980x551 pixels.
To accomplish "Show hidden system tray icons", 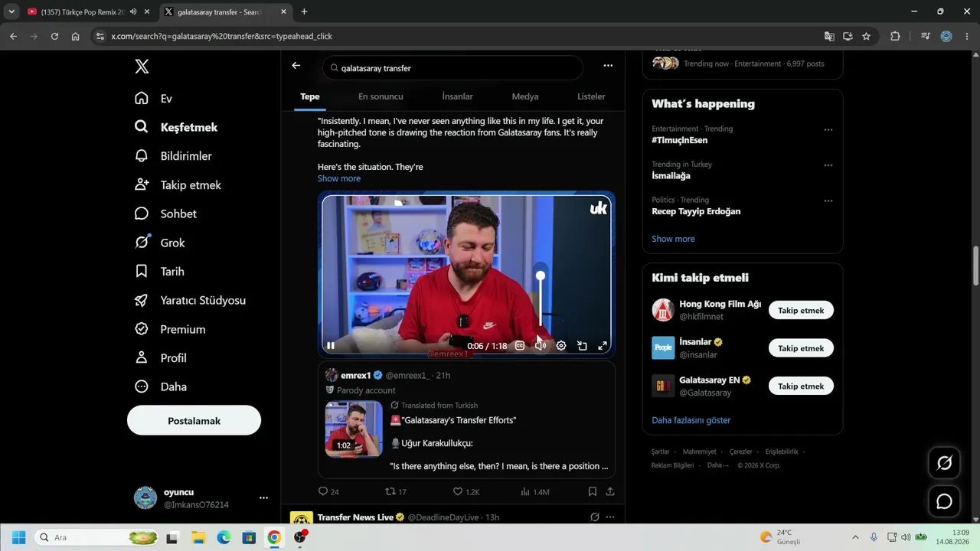I will tap(854, 537).
